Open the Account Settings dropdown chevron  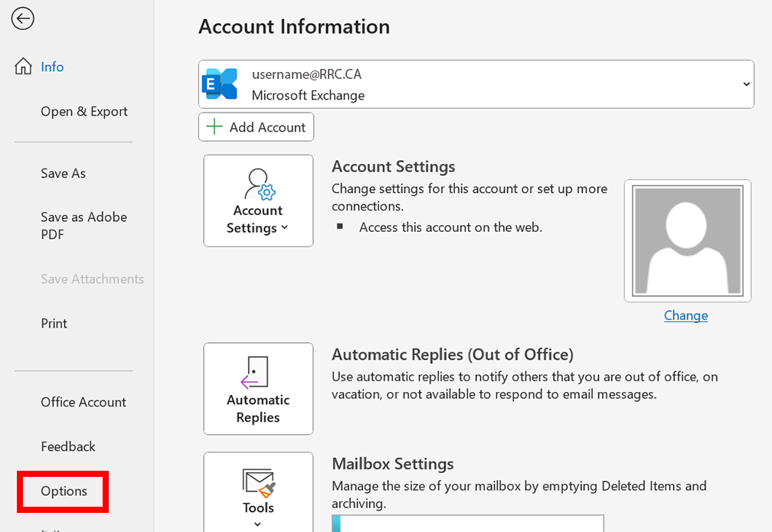point(285,228)
